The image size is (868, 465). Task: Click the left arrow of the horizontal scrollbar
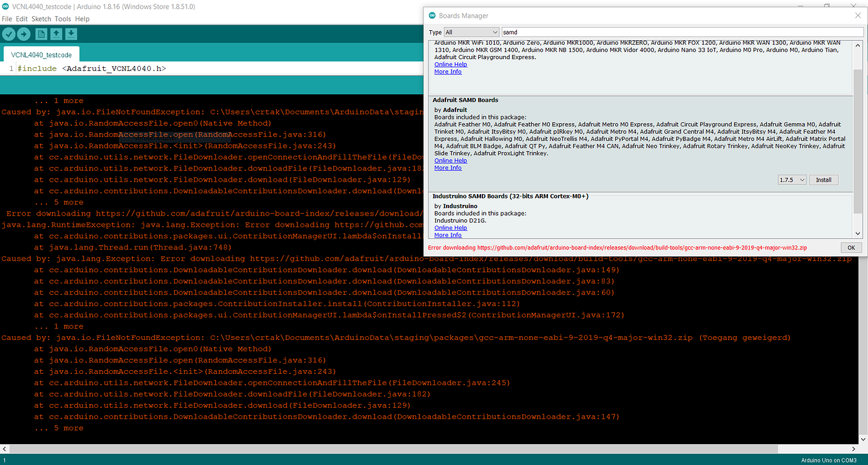pos(4,449)
